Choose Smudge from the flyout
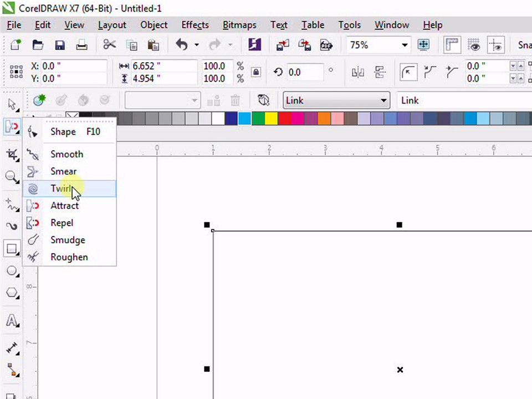Viewport: 532px width, 399px height. (70, 240)
